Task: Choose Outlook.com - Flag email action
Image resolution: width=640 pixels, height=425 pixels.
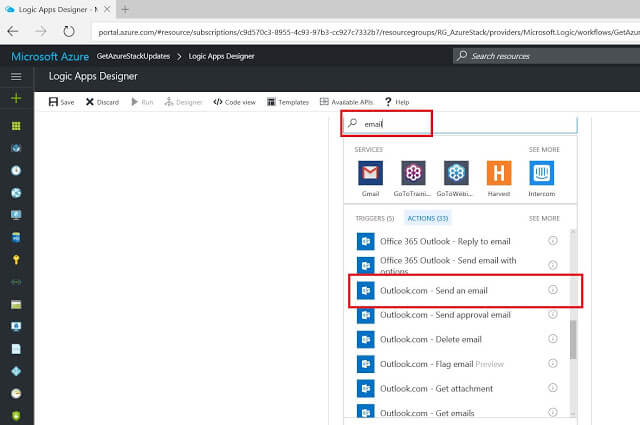Action: click(x=457, y=364)
